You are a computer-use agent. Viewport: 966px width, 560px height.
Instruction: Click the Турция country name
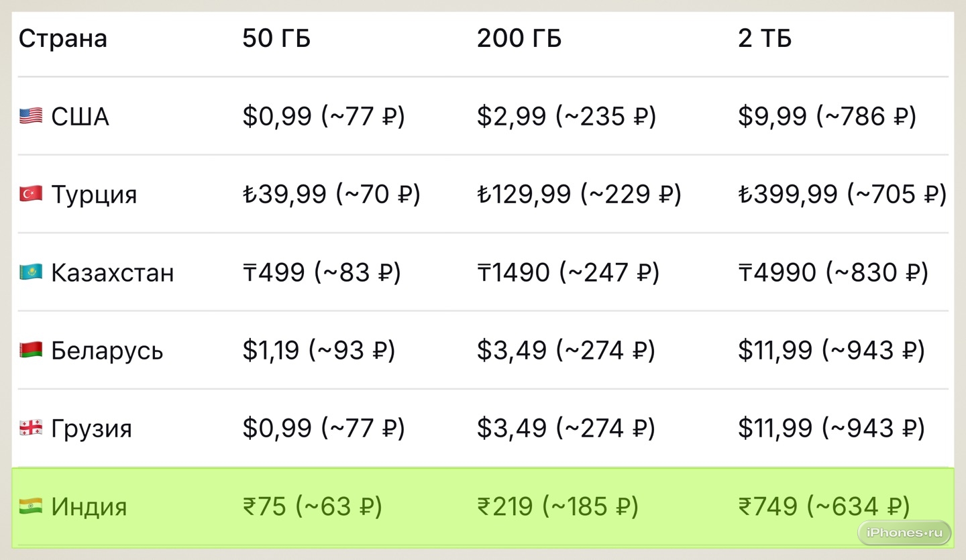[x=94, y=194]
